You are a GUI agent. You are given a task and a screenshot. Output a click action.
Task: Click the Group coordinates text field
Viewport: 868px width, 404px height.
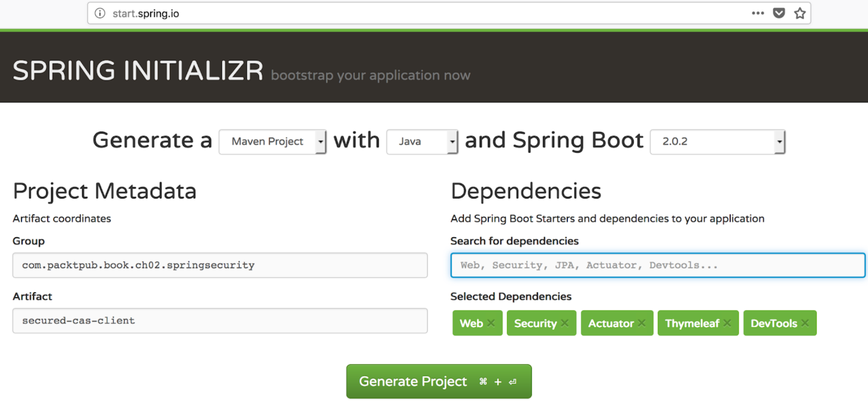(220, 265)
